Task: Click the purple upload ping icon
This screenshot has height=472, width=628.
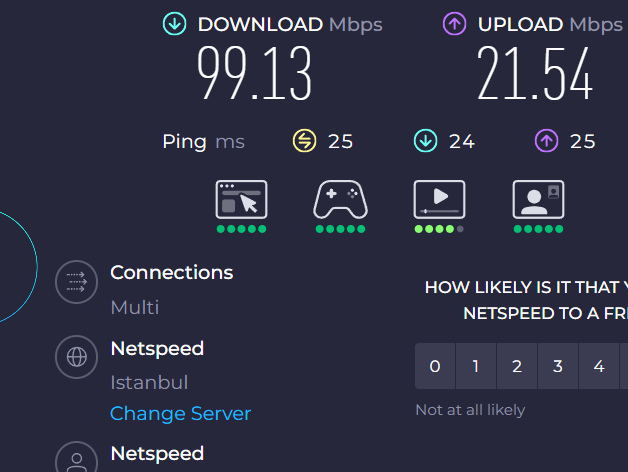Action: coord(546,141)
